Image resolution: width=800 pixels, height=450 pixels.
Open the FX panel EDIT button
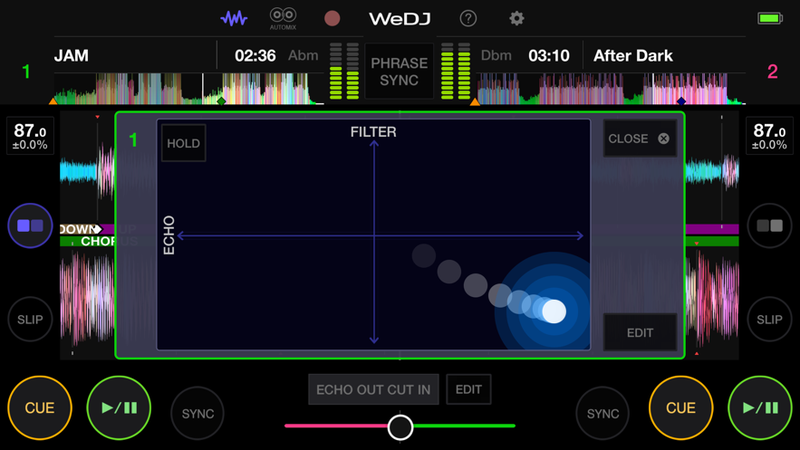640,333
